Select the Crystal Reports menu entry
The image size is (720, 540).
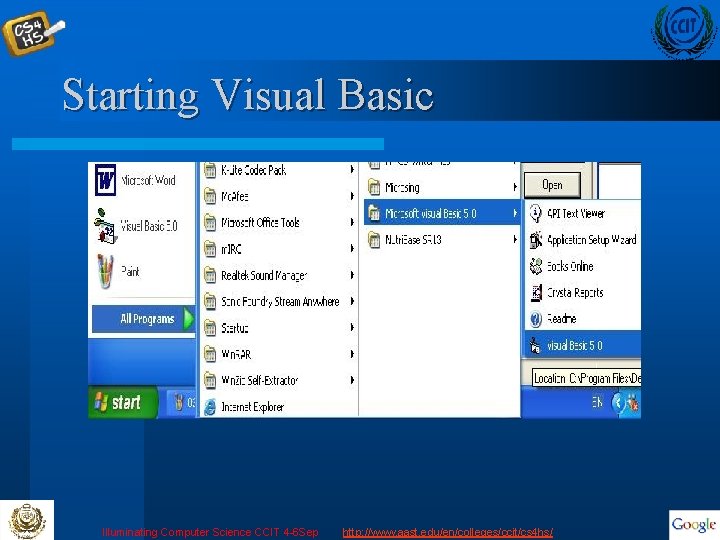[583, 292]
